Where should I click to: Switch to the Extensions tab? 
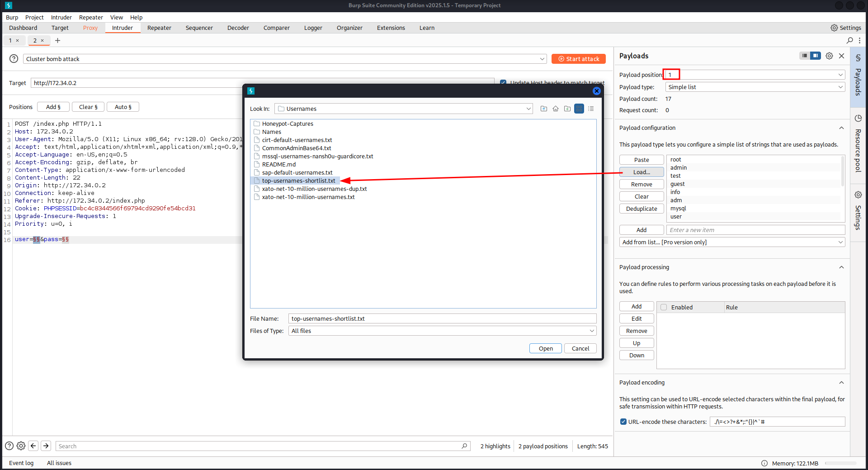391,28
